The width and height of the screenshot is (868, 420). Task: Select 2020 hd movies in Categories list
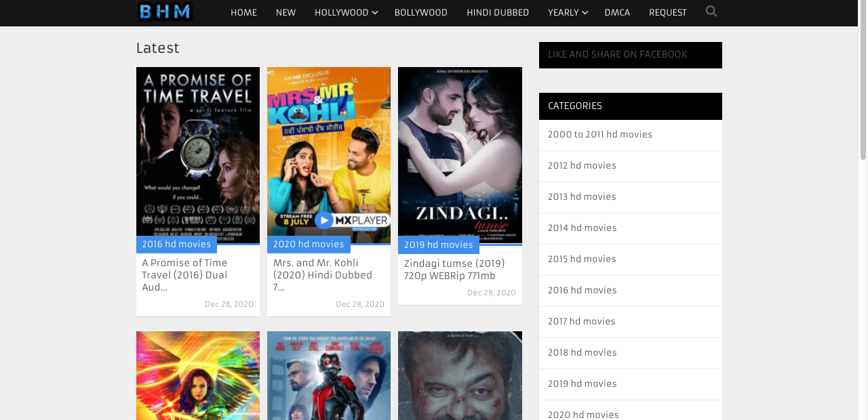click(583, 415)
